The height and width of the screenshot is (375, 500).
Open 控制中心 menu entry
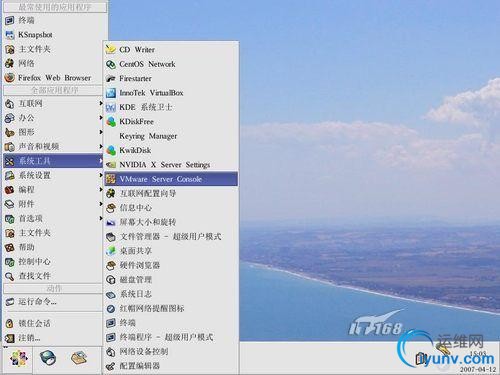pyautogui.click(x=53, y=262)
